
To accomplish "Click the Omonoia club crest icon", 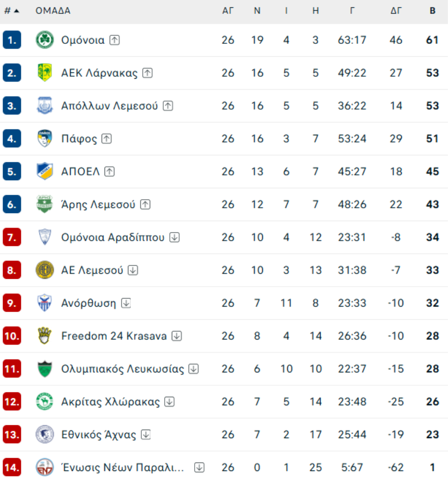I will click(45, 40).
